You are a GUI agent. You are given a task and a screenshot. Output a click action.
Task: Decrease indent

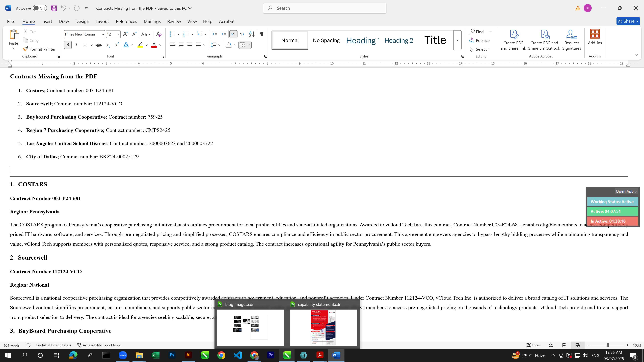[215, 34]
